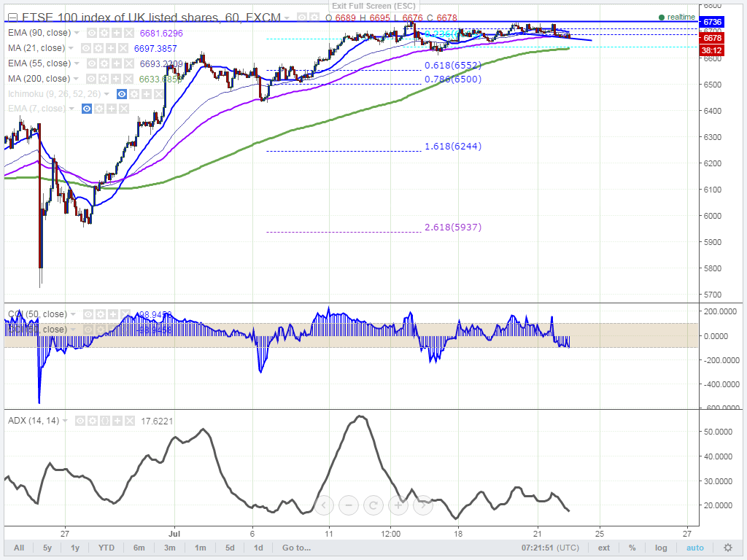Select the 6m time range
The image size is (747, 560).
[139, 548]
